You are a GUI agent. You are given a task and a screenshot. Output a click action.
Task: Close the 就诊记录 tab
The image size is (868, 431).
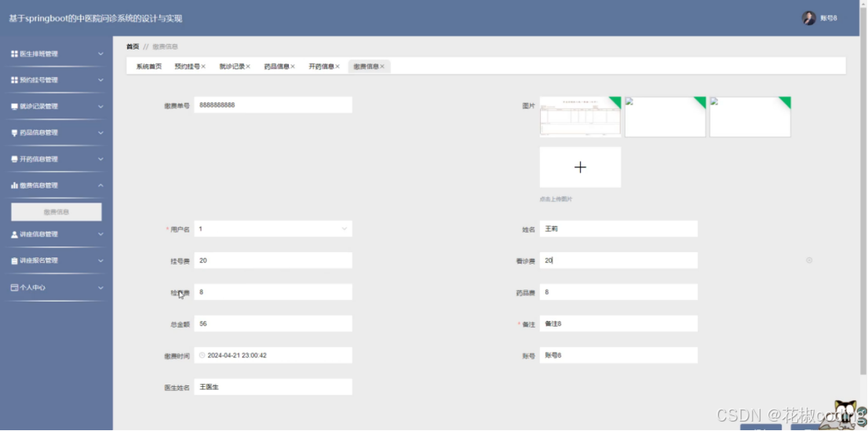[248, 67]
